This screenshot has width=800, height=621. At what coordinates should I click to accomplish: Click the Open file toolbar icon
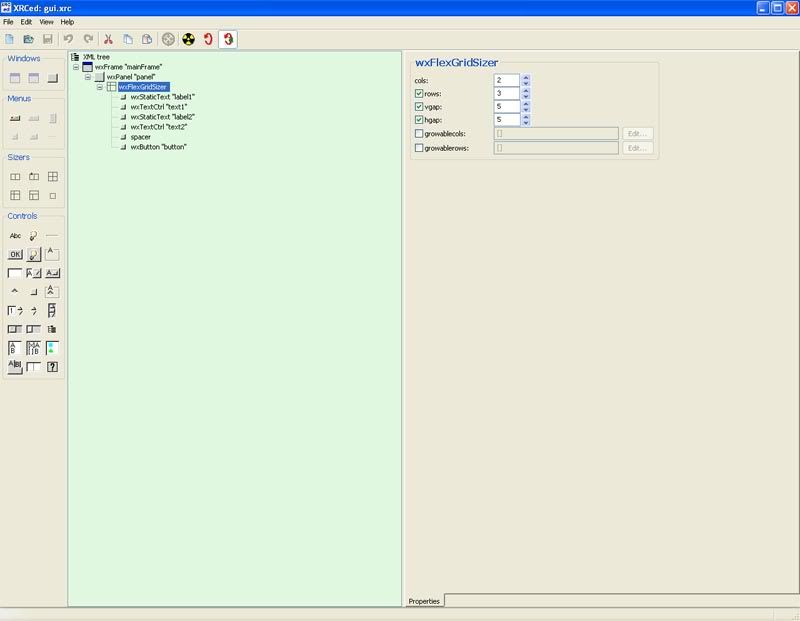(29, 39)
